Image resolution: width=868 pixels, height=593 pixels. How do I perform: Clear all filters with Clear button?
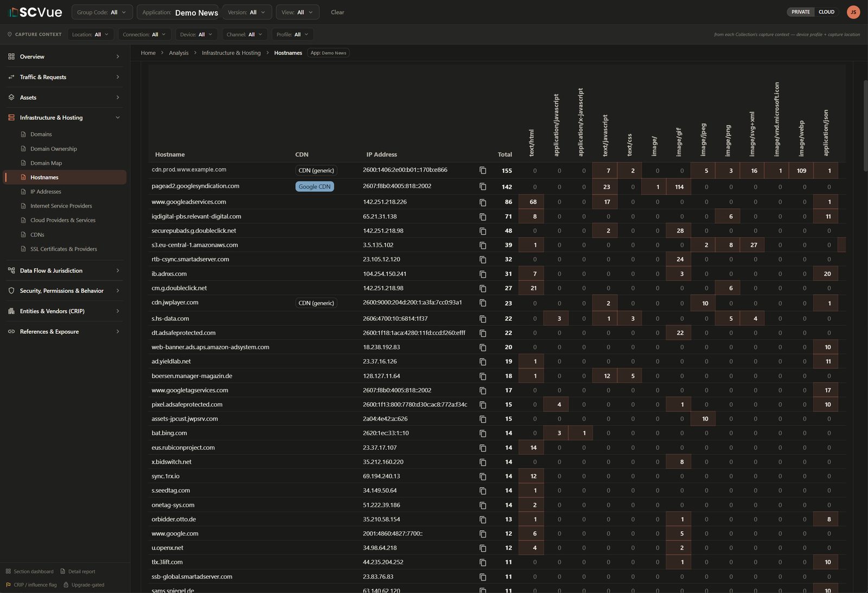pos(337,12)
